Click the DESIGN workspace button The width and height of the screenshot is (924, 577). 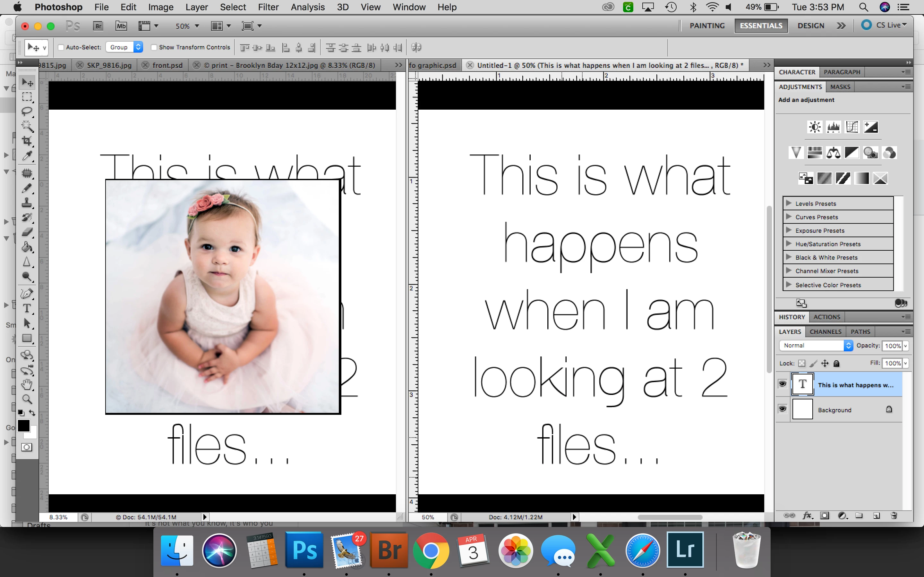coord(811,26)
